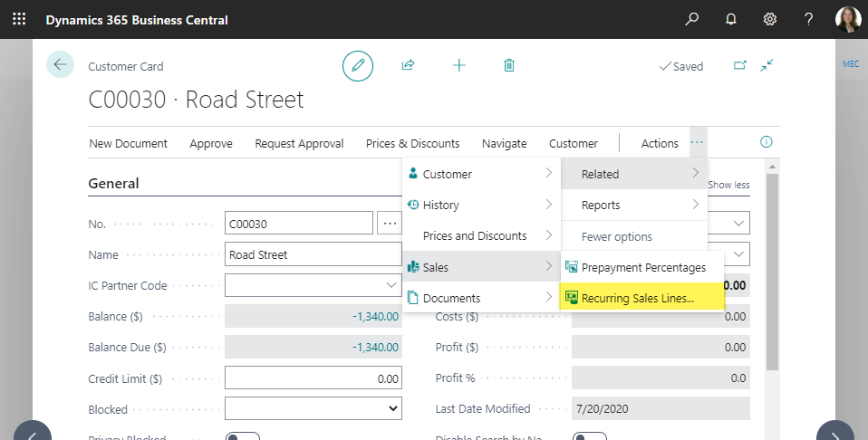Viewport: 868px width, 440px height.
Task: Click the edit pencil icon
Action: pos(358,65)
